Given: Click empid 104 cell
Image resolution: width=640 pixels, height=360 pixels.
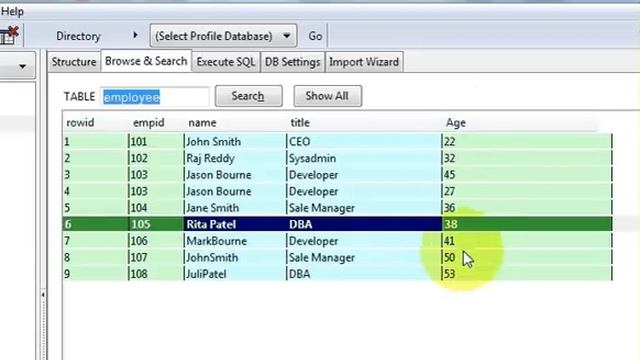Looking at the screenshot, I should (x=156, y=208).
